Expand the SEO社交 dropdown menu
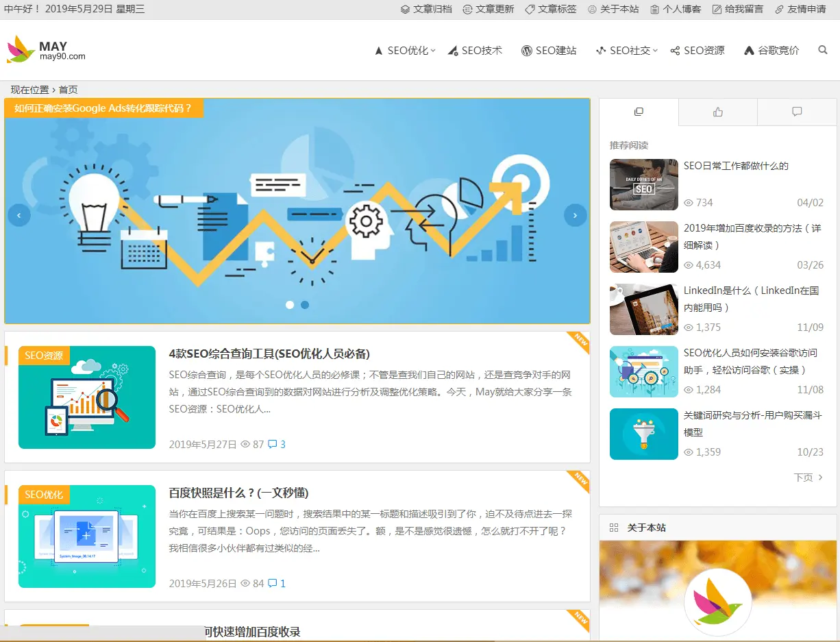The height and width of the screenshot is (642, 840). point(627,51)
